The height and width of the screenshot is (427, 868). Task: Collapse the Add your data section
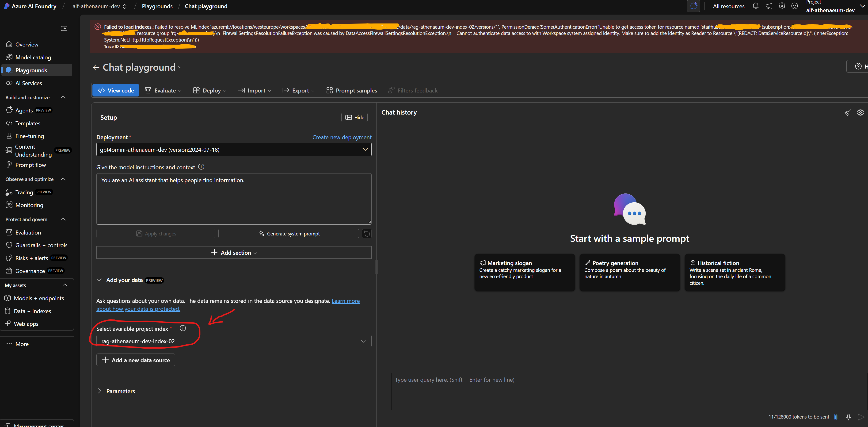(x=99, y=280)
